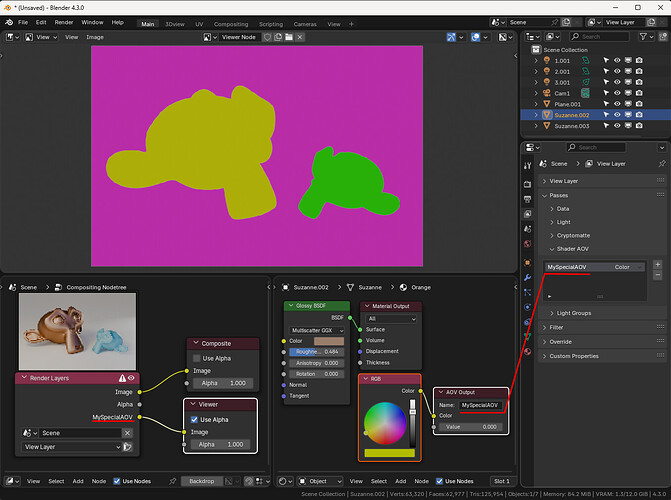Open the Output properties tab
The image size is (671, 500).
[x=528, y=199]
